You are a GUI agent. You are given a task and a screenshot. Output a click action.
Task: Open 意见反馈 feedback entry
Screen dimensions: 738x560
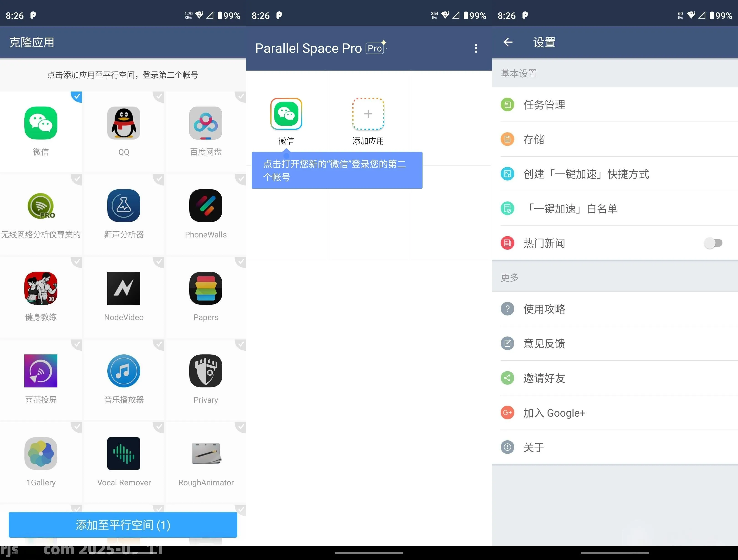click(615, 344)
